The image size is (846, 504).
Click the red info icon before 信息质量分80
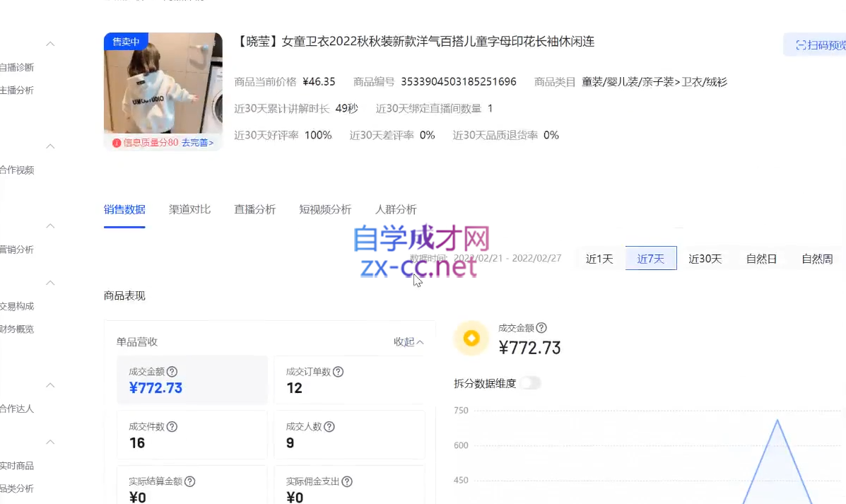pos(117,143)
